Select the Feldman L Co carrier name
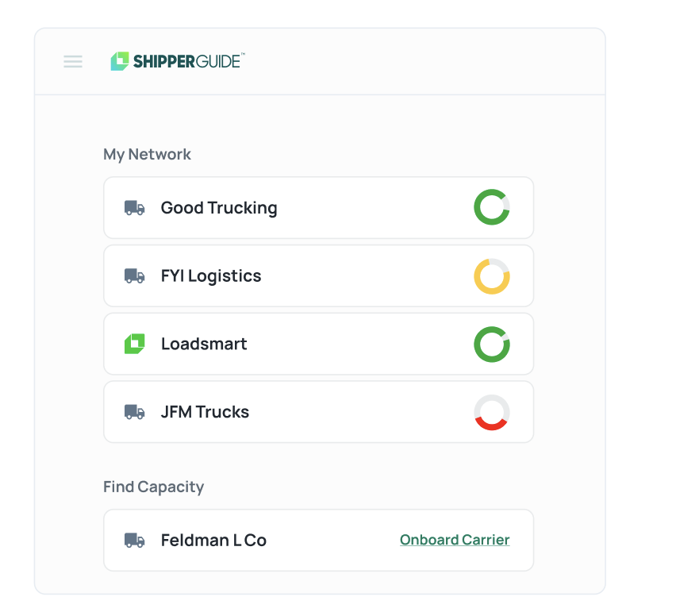Image resolution: width=676 pixels, height=616 pixels. point(213,541)
